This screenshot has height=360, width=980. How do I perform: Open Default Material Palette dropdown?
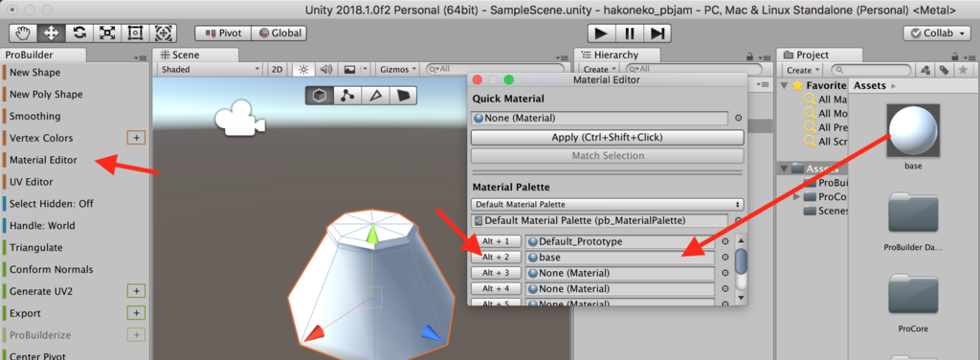click(x=608, y=204)
